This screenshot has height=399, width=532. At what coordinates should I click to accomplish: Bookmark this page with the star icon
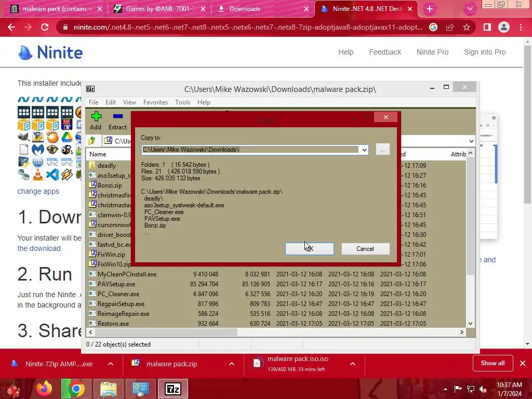coord(467,27)
